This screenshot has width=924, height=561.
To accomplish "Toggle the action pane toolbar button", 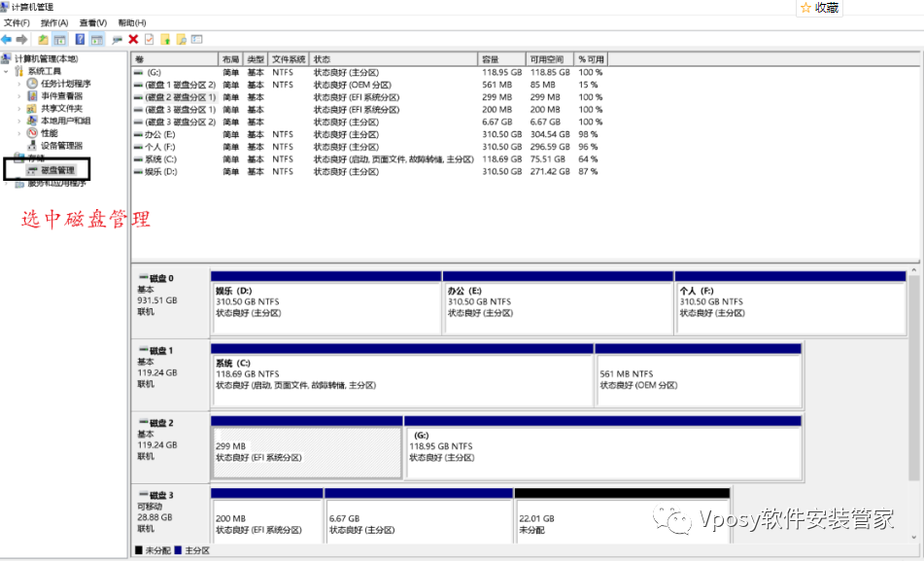I will coord(97,40).
